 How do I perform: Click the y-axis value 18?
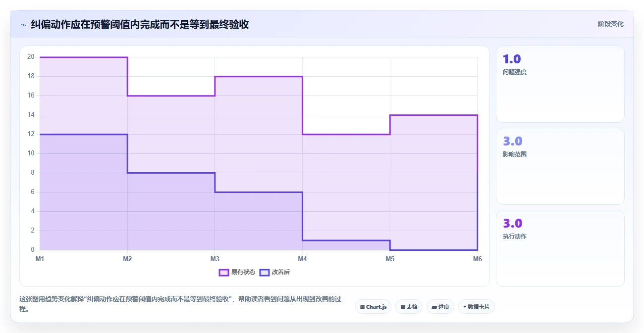(31, 76)
